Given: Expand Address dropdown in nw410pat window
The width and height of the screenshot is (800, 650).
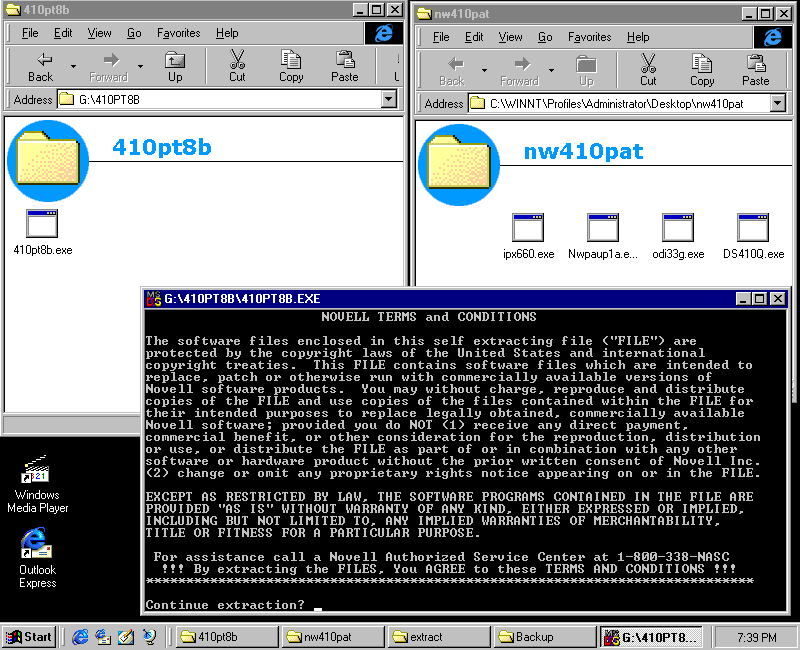Looking at the screenshot, I should tap(777, 103).
